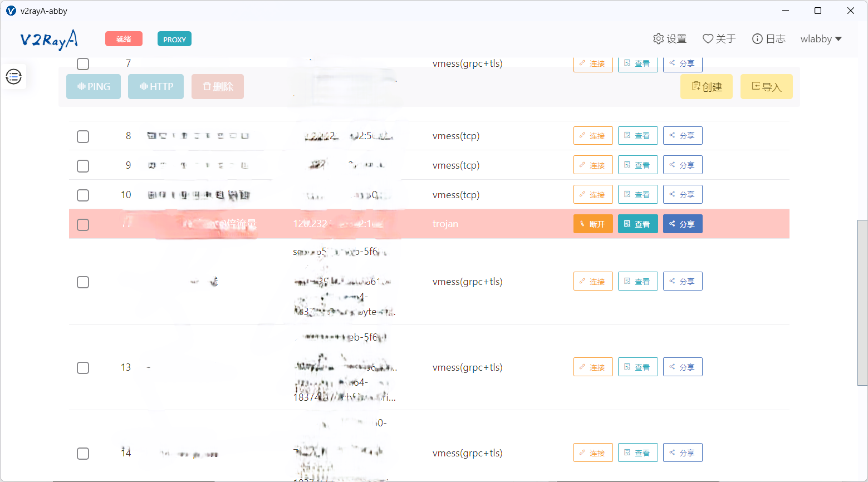Open the sidebar list menu icon
Image resolution: width=868 pixels, height=482 pixels.
[x=13, y=76]
